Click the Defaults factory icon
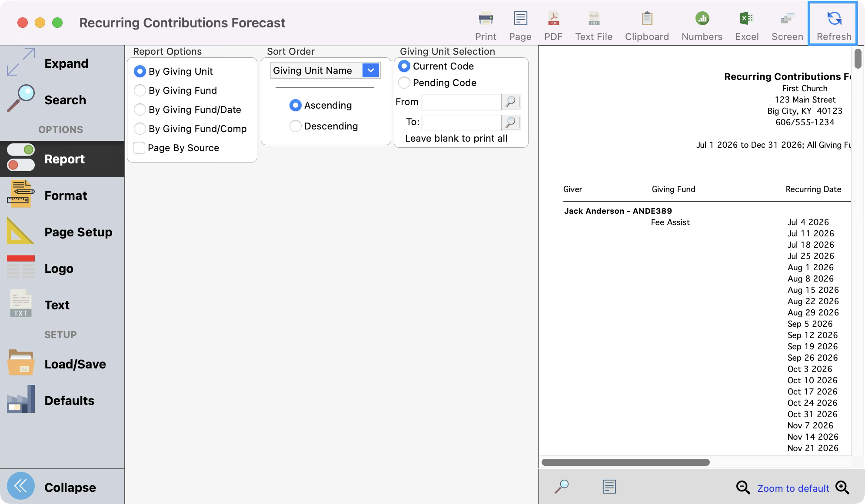The width and height of the screenshot is (865, 504). point(21,399)
